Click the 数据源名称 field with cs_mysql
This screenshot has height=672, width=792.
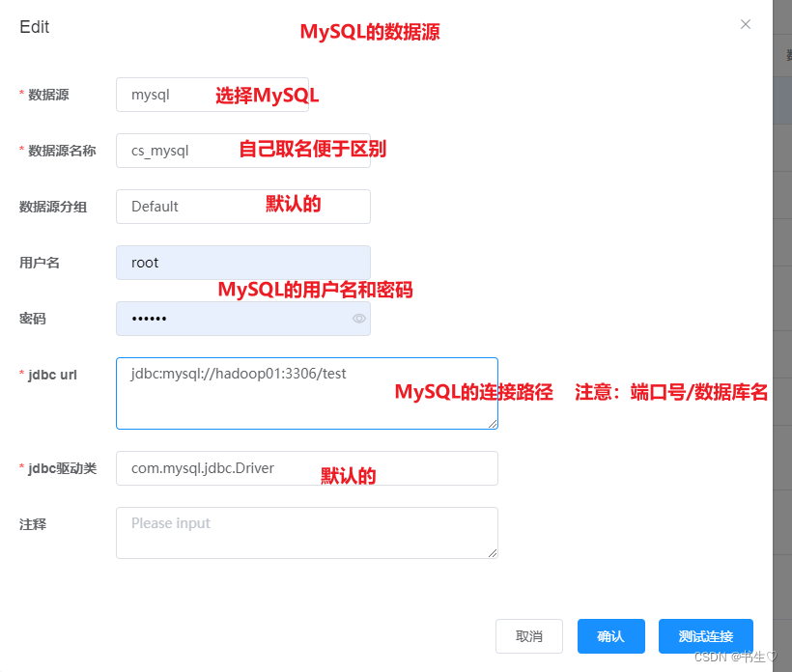pyautogui.click(x=243, y=151)
